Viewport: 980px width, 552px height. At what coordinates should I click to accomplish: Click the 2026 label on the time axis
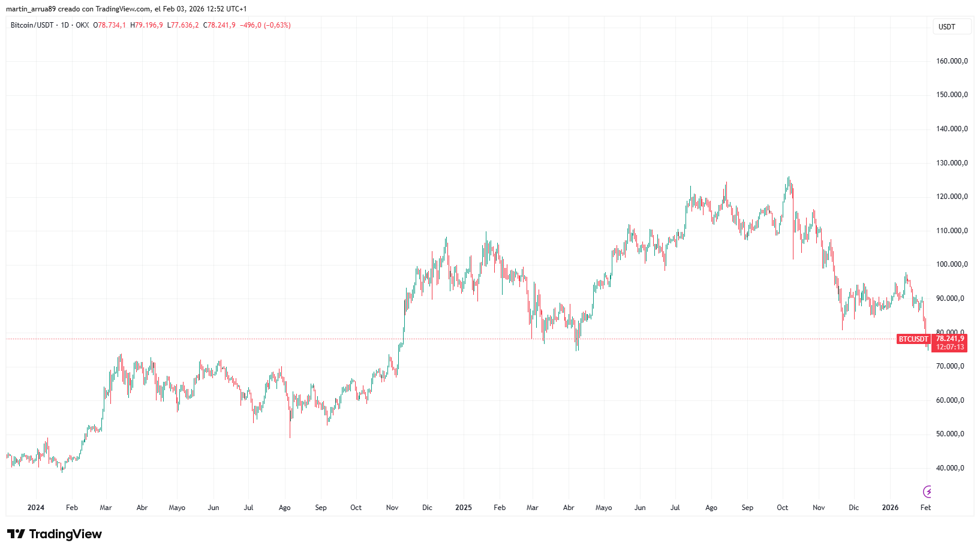tap(890, 508)
